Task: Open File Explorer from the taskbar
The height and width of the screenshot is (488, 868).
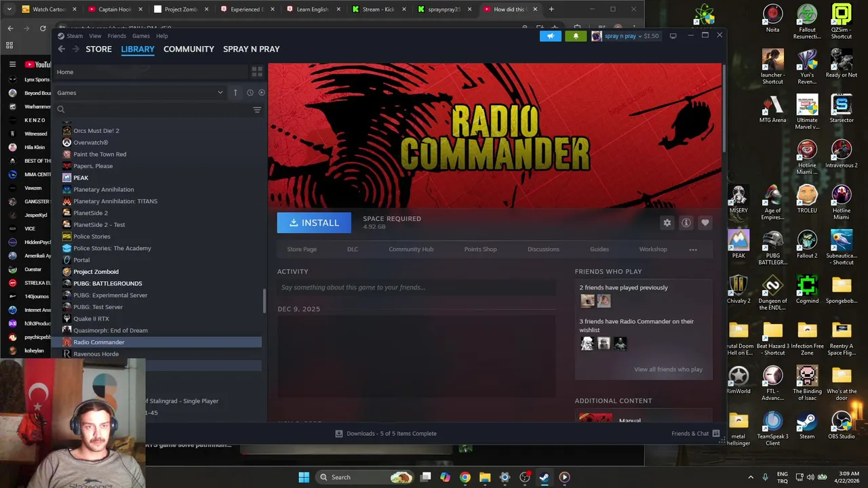Action: pos(485,477)
